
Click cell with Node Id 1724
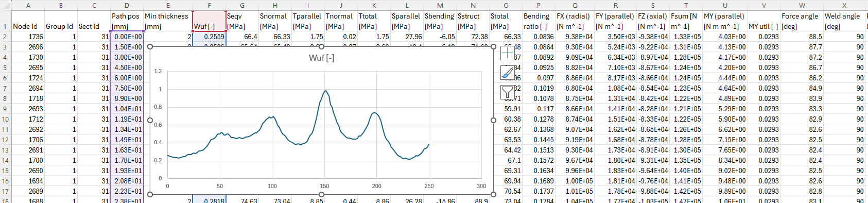28,78
